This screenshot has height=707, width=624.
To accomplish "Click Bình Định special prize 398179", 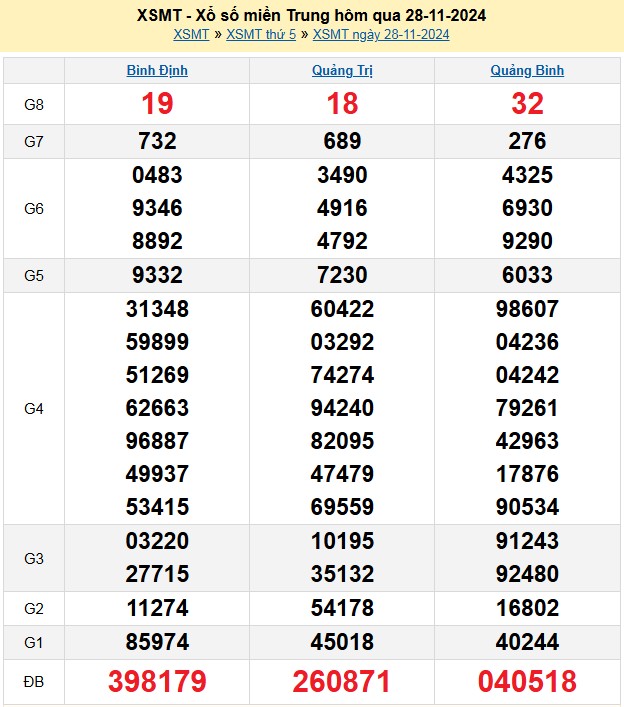I will [x=157, y=682].
